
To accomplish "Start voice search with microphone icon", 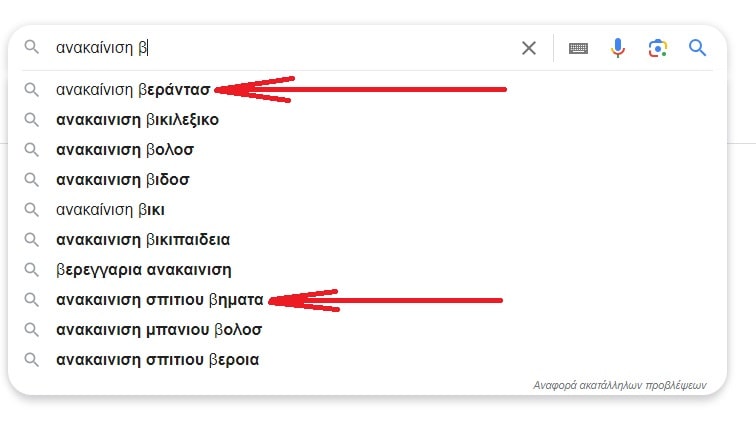I will coord(618,48).
